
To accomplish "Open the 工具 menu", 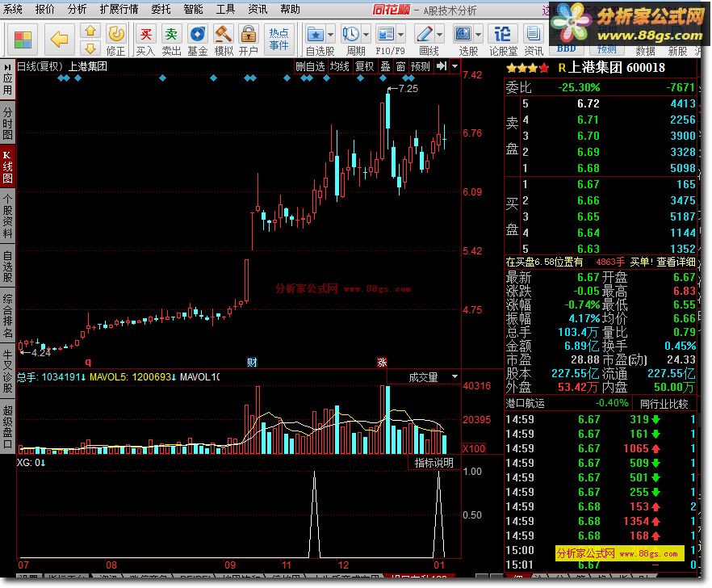I will click(225, 9).
